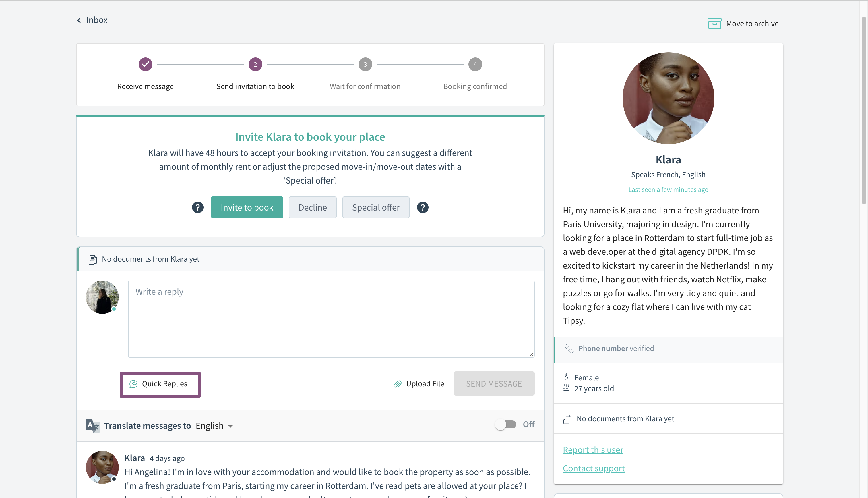This screenshot has height=498, width=868.
Task: Open the English translation language dropdown
Action: click(216, 426)
